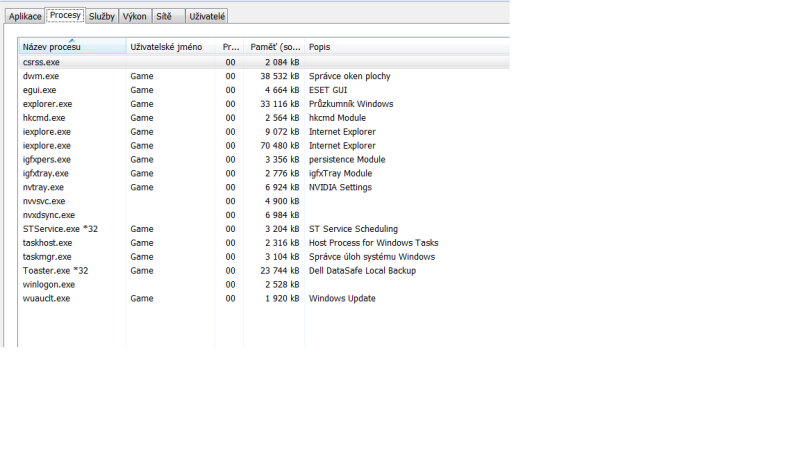Select the explorer.exe process row
This screenshot has width=800, height=450.
(x=47, y=104)
